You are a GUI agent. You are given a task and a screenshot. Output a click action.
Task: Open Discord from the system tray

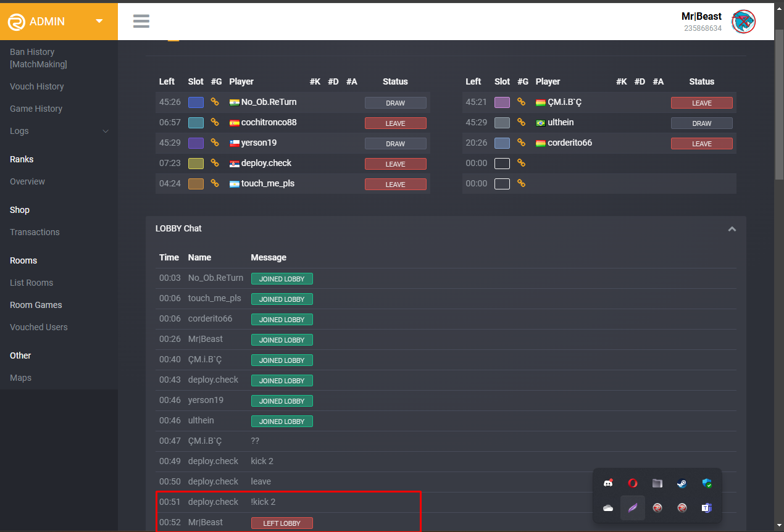pyautogui.click(x=608, y=483)
